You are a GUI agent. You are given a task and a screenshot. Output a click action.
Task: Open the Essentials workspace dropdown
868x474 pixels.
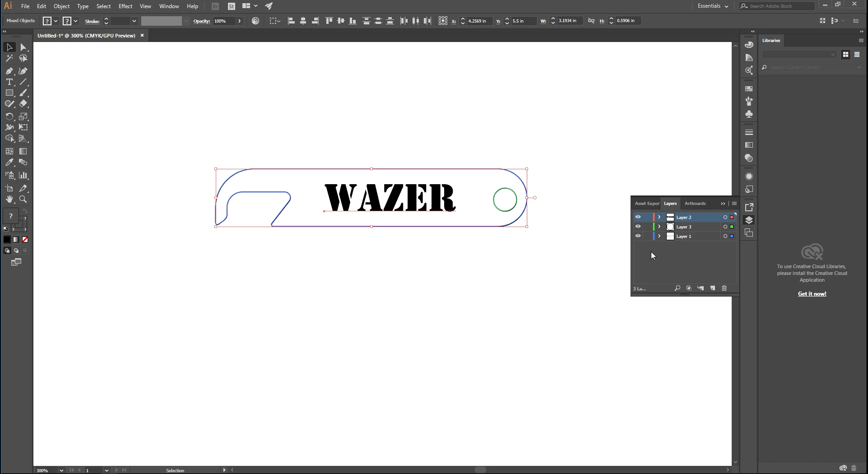click(x=713, y=6)
